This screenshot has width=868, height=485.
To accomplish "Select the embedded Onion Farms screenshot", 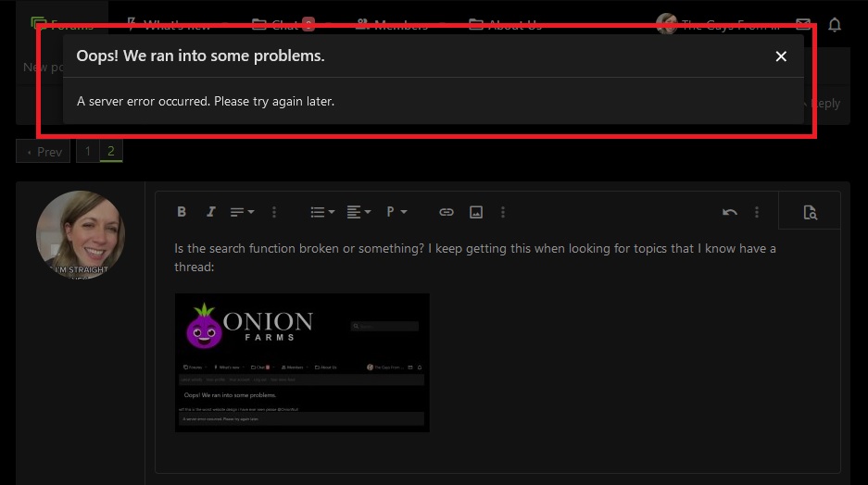I will [x=302, y=362].
